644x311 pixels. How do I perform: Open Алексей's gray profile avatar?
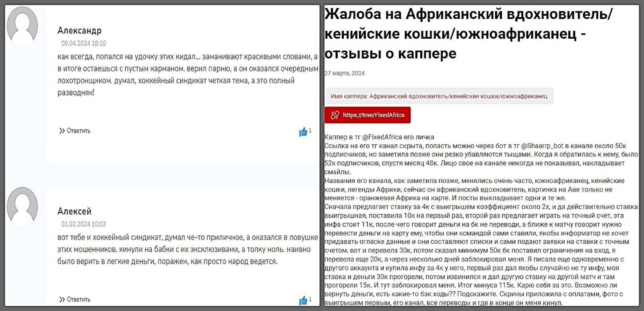(23, 206)
